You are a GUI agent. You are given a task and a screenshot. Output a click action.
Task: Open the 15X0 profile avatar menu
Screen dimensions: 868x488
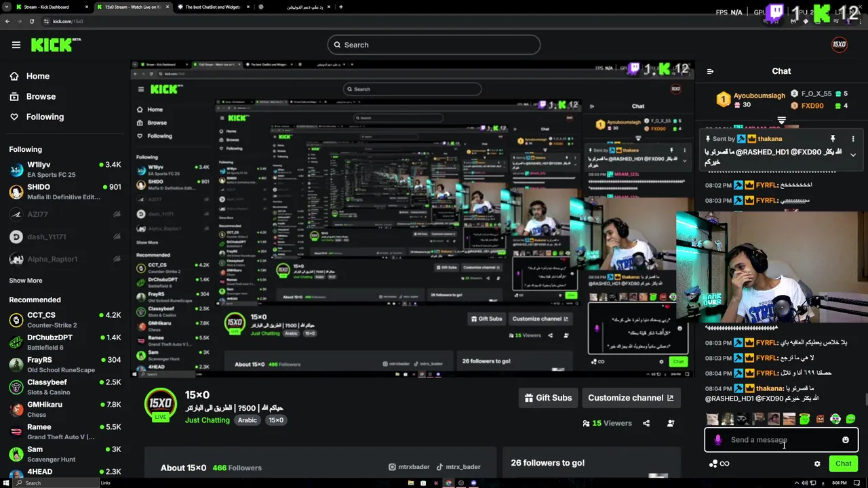click(x=840, y=45)
